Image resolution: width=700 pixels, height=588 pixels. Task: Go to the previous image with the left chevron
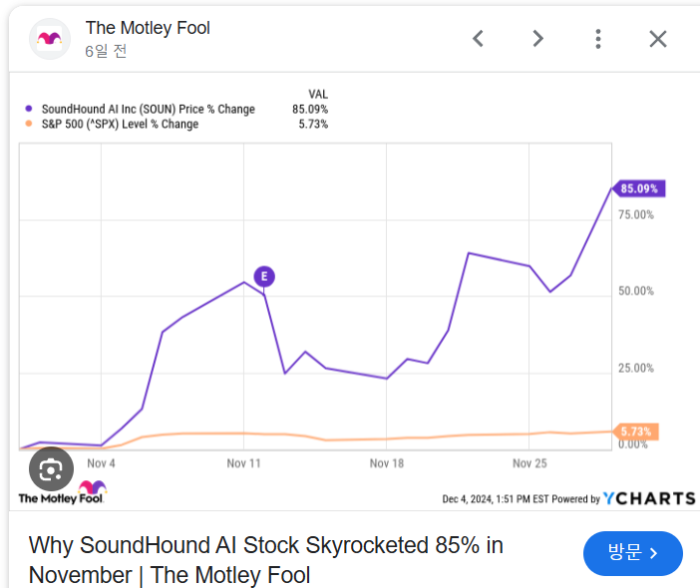point(478,39)
